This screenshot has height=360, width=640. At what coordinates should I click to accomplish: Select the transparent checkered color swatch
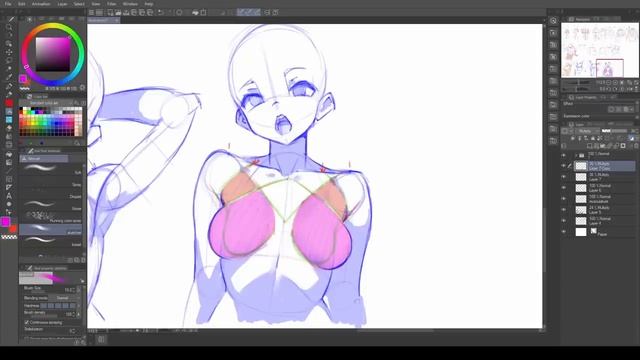(x=9, y=237)
